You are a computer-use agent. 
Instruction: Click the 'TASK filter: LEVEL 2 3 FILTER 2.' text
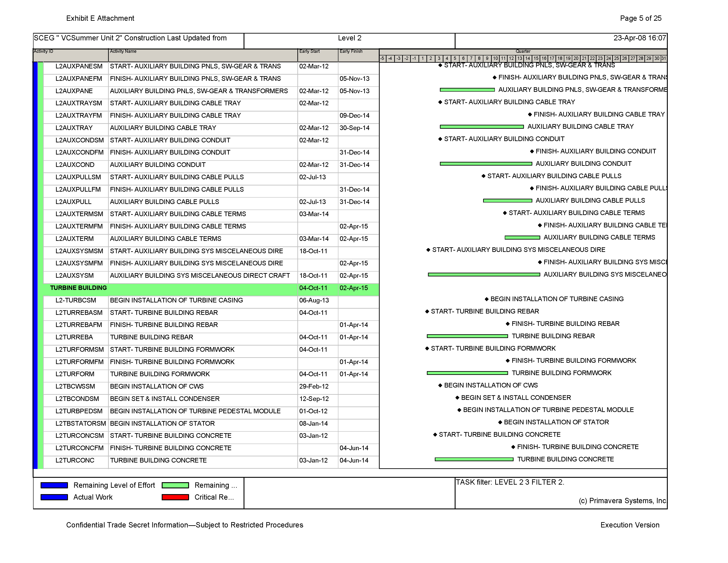510,482
